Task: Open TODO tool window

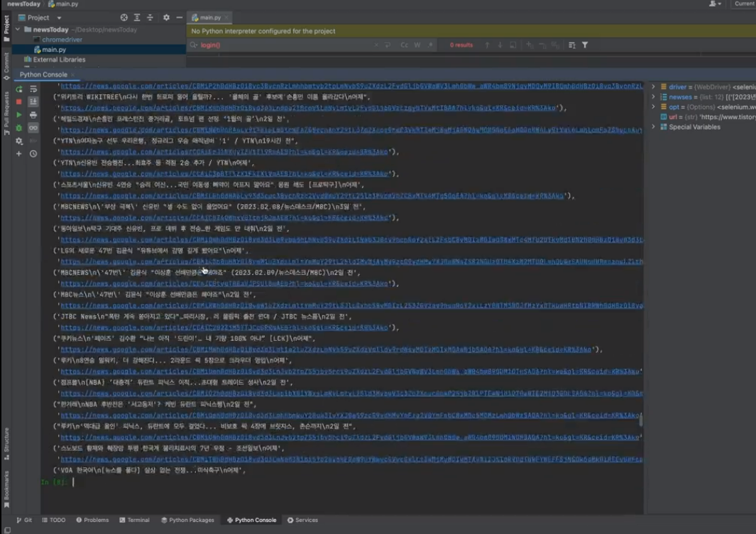Action: (x=53, y=520)
